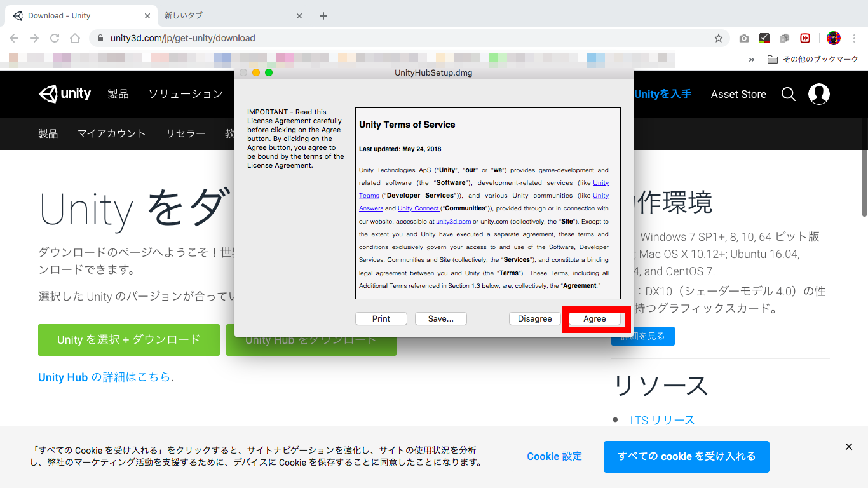Click the lock icon beside the URL
This screenshot has width=868, height=488.
pos(100,38)
